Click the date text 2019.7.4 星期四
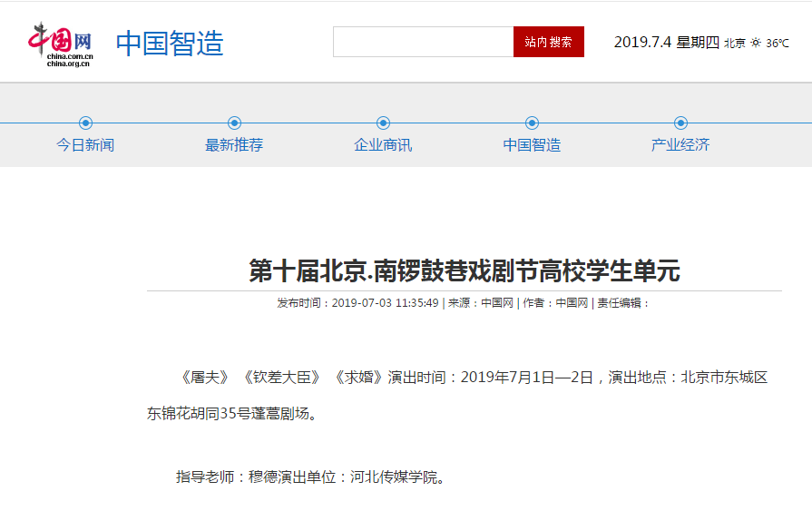Image resolution: width=812 pixels, height=511 pixels. coord(667,43)
